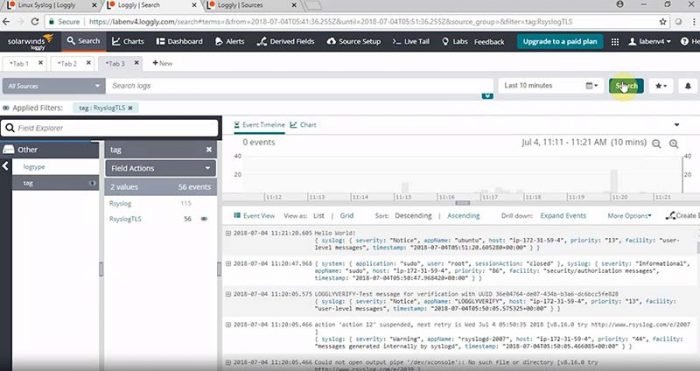Viewport: 700px width, 371px height.
Task: Open the More Options dropdown
Action: 629,216
